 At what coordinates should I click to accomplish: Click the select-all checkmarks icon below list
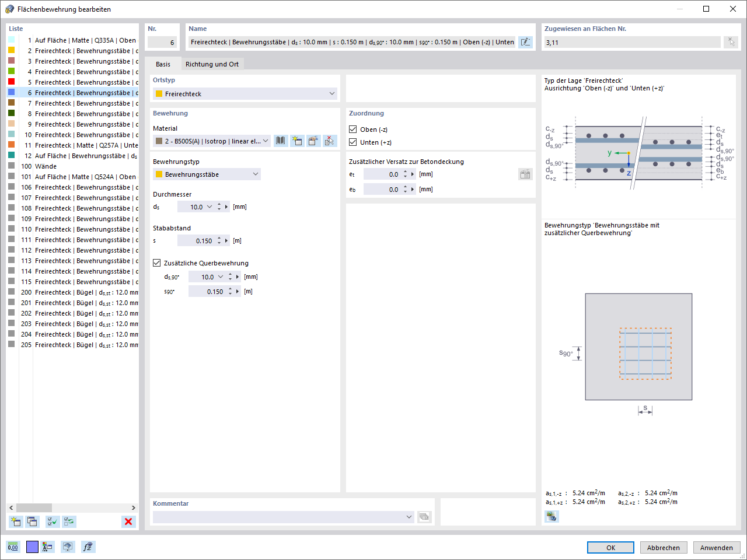coord(53,521)
